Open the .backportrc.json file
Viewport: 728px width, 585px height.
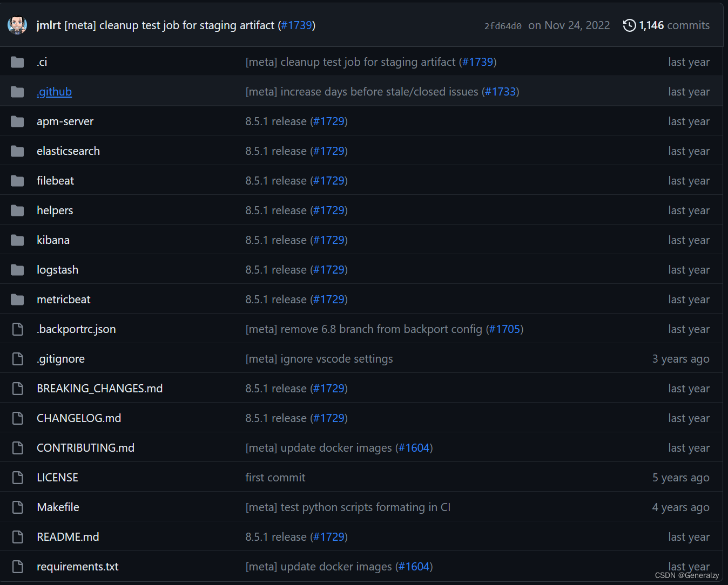point(76,329)
